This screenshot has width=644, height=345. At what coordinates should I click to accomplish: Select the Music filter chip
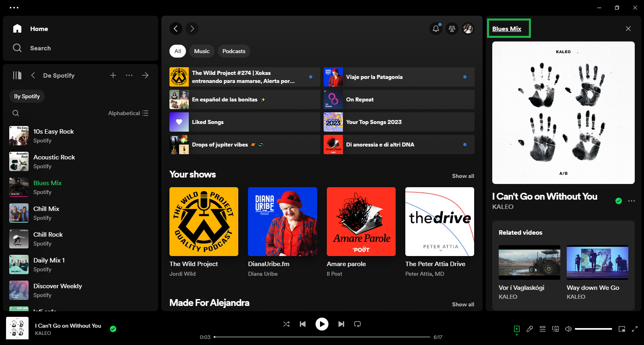pyautogui.click(x=202, y=51)
